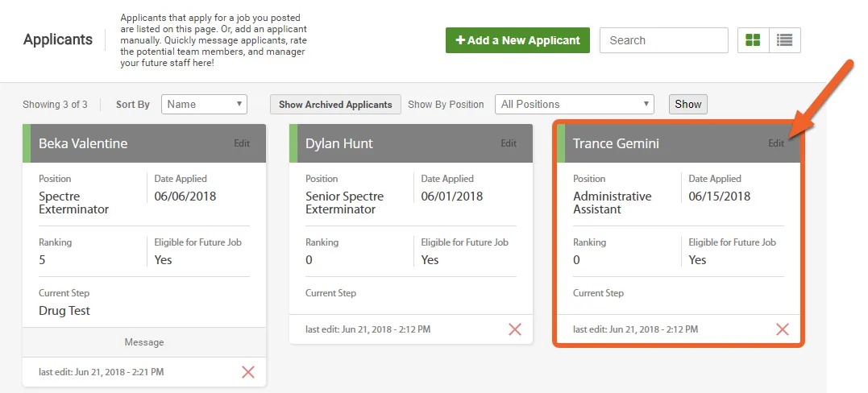Open the All Positions dropdown
Screen dimensions: 868x393
coord(574,104)
